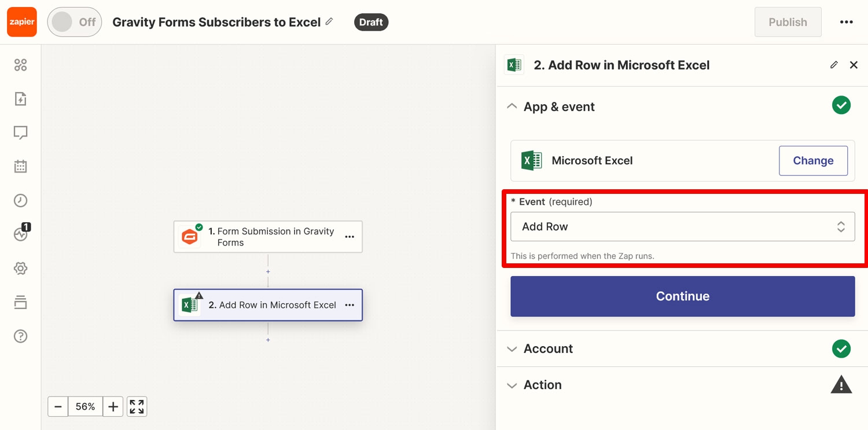The width and height of the screenshot is (868, 430).
Task: Select the Form Submission in Gravity Forms step
Action: [x=268, y=237]
